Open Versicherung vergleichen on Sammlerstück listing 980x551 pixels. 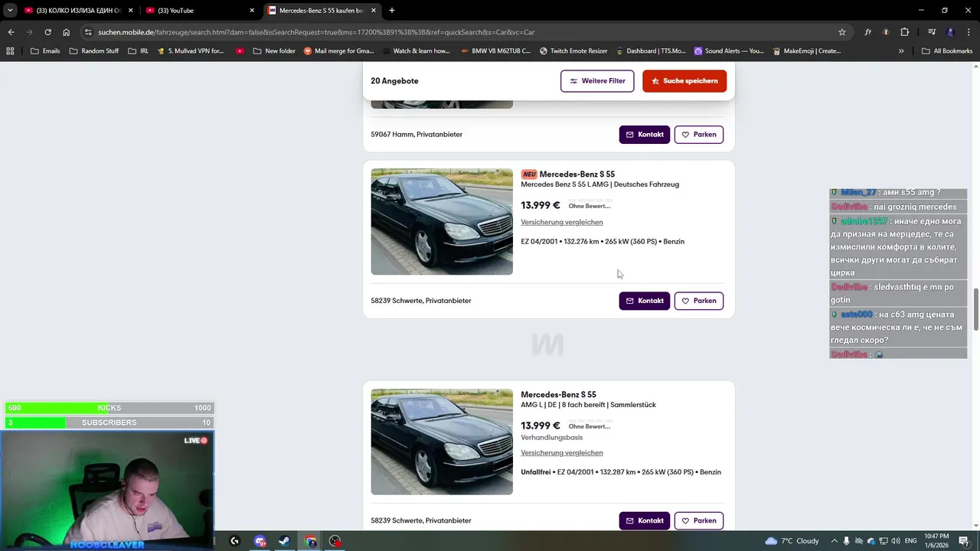pyautogui.click(x=562, y=453)
